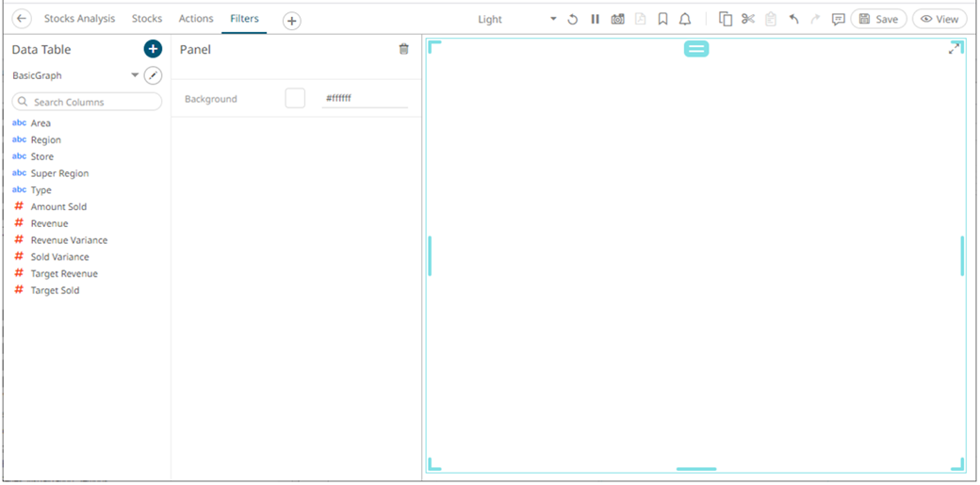Click the back arrow icon
This screenshot has height=485, width=980.
pos(23,19)
